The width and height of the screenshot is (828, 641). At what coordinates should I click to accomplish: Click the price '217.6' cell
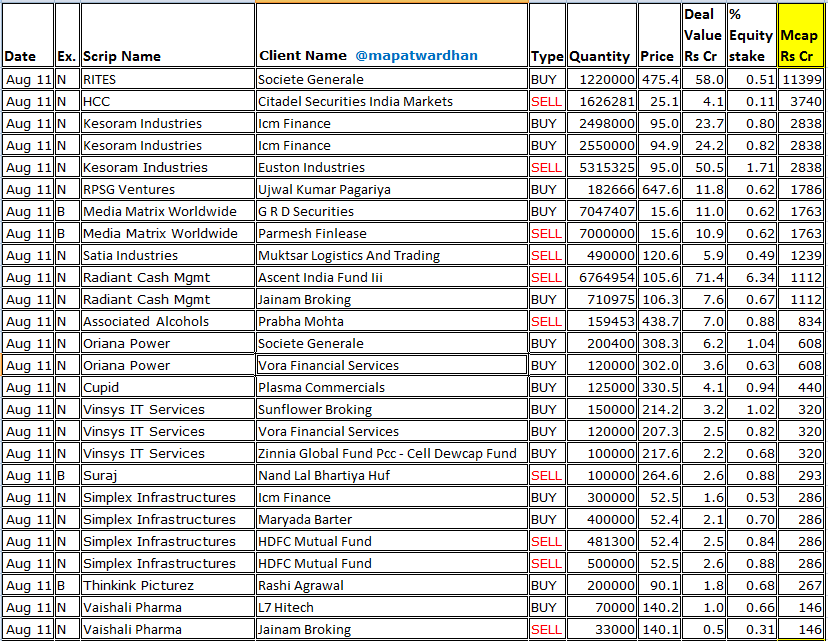pos(659,454)
